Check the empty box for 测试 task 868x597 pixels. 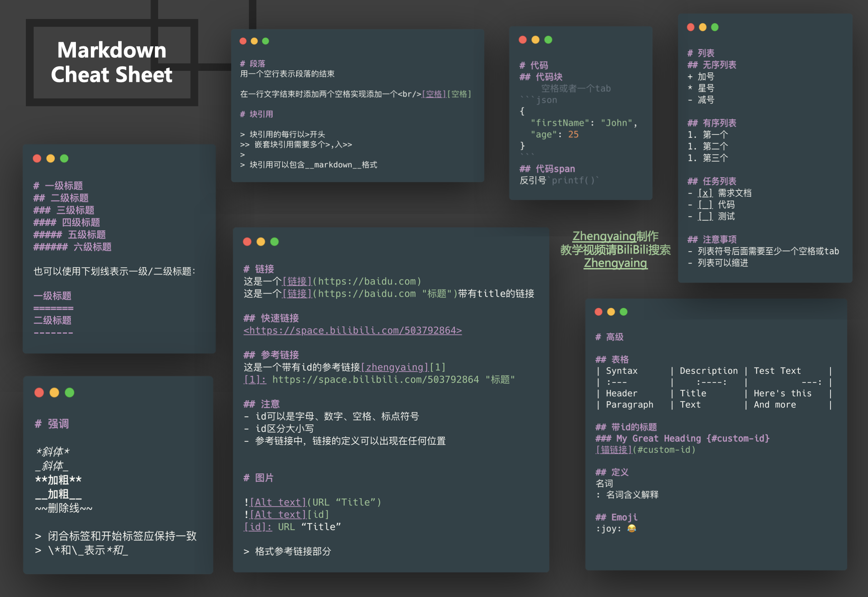click(705, 217)
